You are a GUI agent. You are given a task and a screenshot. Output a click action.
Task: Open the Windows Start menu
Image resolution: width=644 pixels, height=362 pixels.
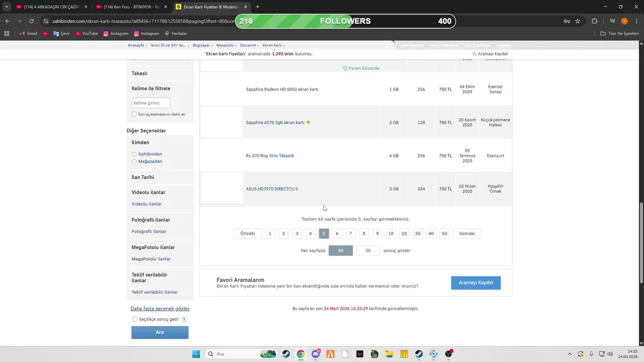click(196, 354)
